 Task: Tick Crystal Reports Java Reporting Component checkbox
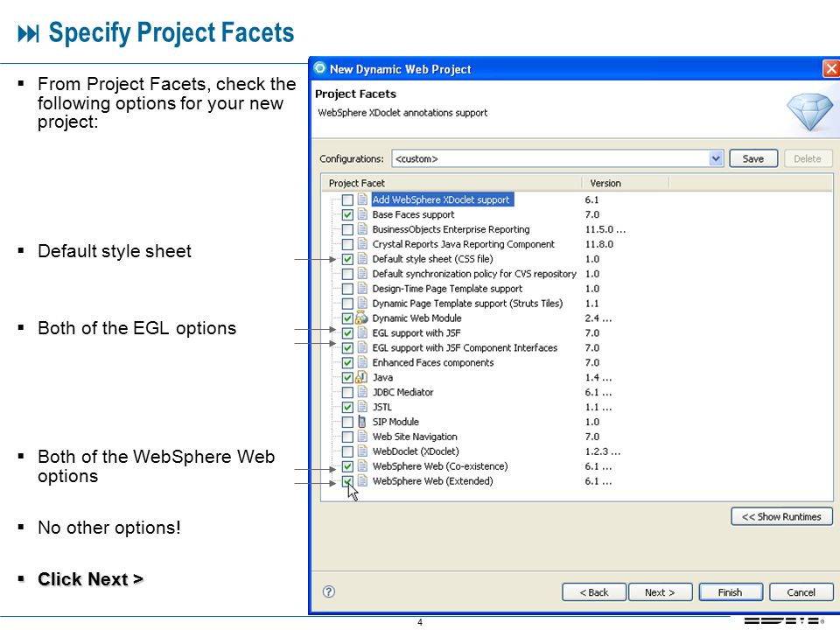347,244
